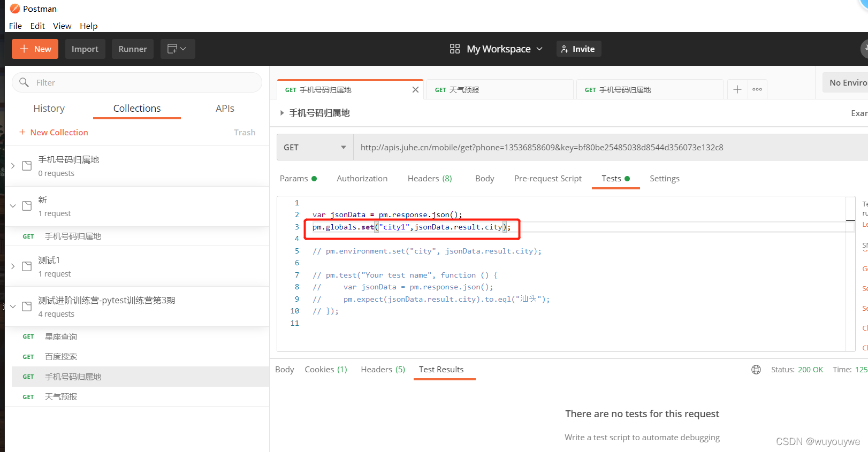Open the request Body tab
Screen dimensions: 868x452
tap(485, 179)
